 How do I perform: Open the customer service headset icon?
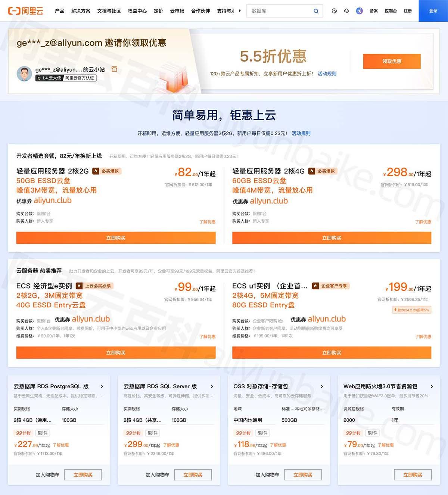tap(346, 11)
